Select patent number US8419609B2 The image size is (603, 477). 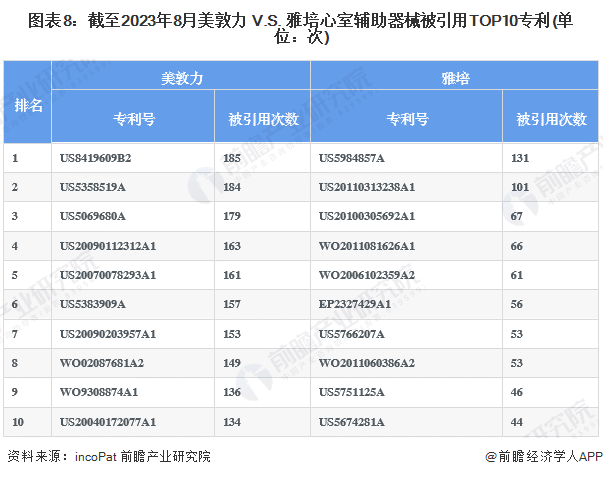coord(95,158)
